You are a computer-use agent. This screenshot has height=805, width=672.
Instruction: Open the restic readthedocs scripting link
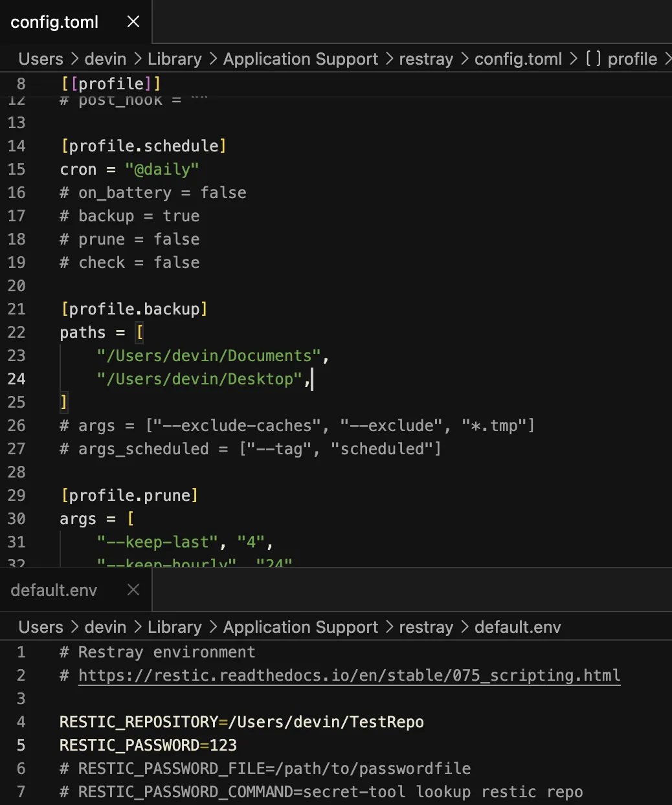[x=350, y=676]
